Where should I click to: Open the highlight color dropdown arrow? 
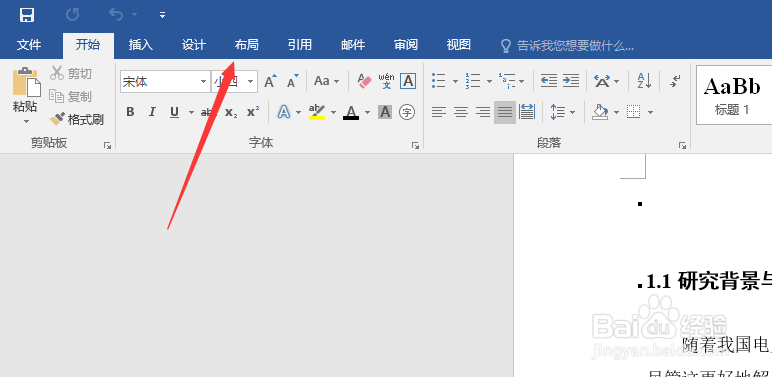click(333, 113)
